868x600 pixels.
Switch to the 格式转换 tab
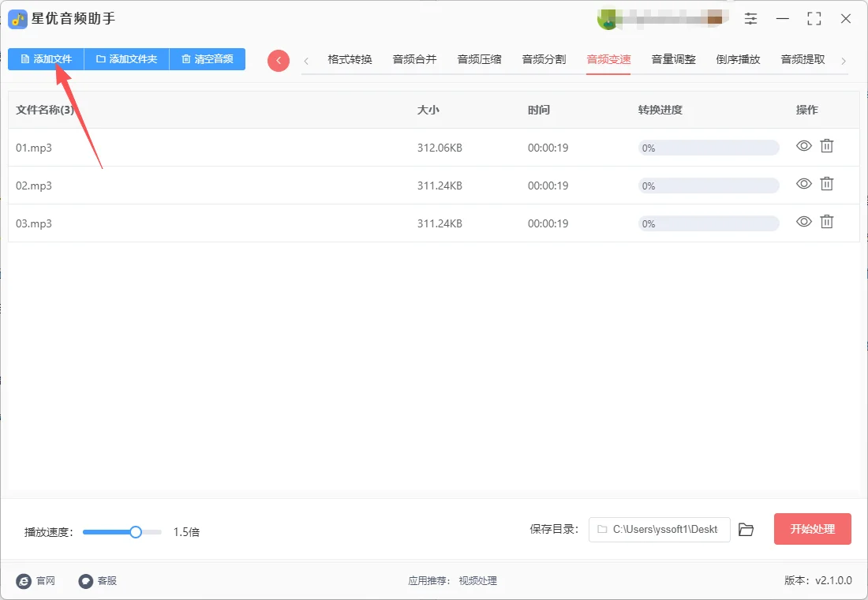350,60
